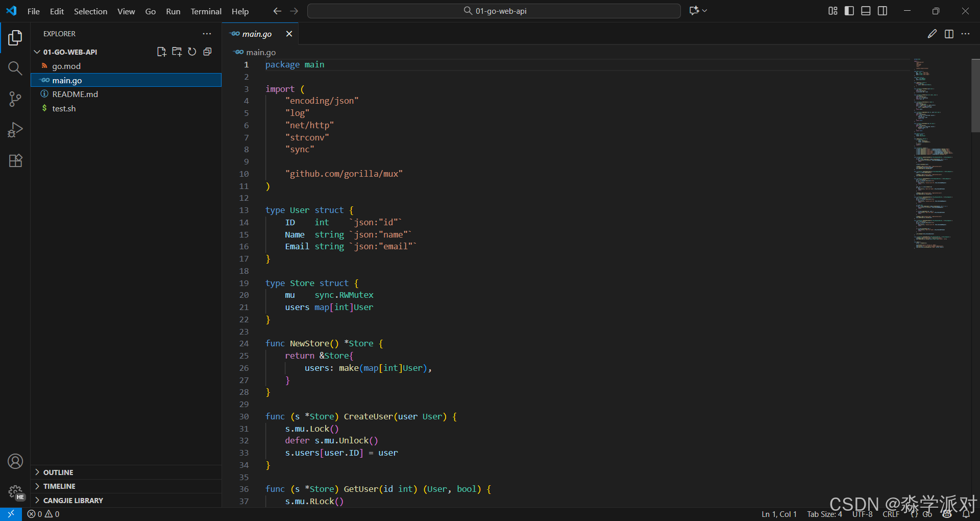Change the UTF-8 encoding
Image resolution: width=980 pixels, height=521 pixels.
[862, 514]
